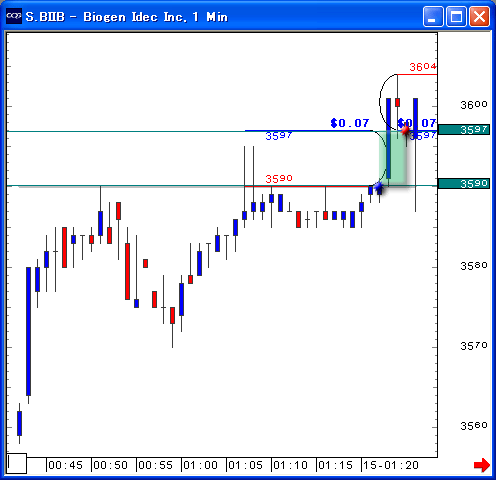Click the 01:00 time axis label
Viewport: 496px width, 480px height.
pos(201,465)
